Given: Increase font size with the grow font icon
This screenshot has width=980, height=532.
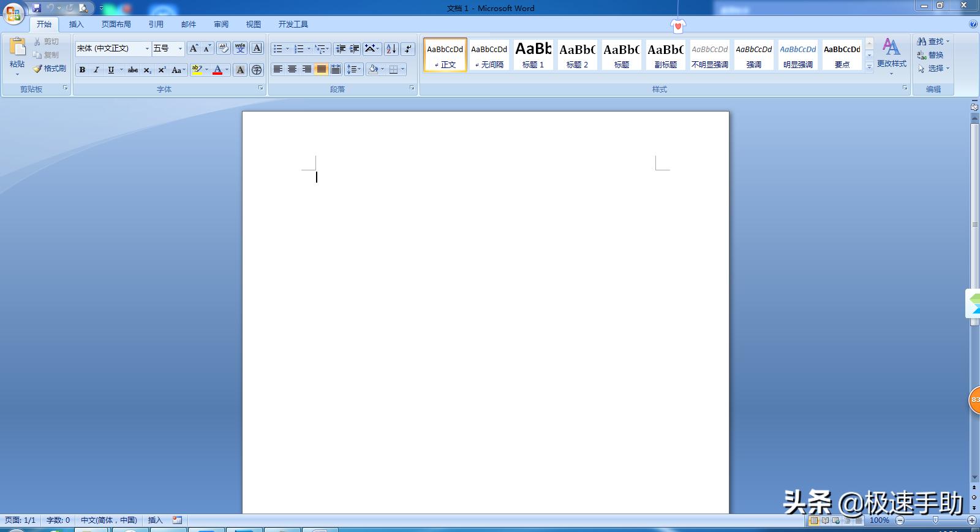Looking at the screenshot, I should (x=194, y=48).
